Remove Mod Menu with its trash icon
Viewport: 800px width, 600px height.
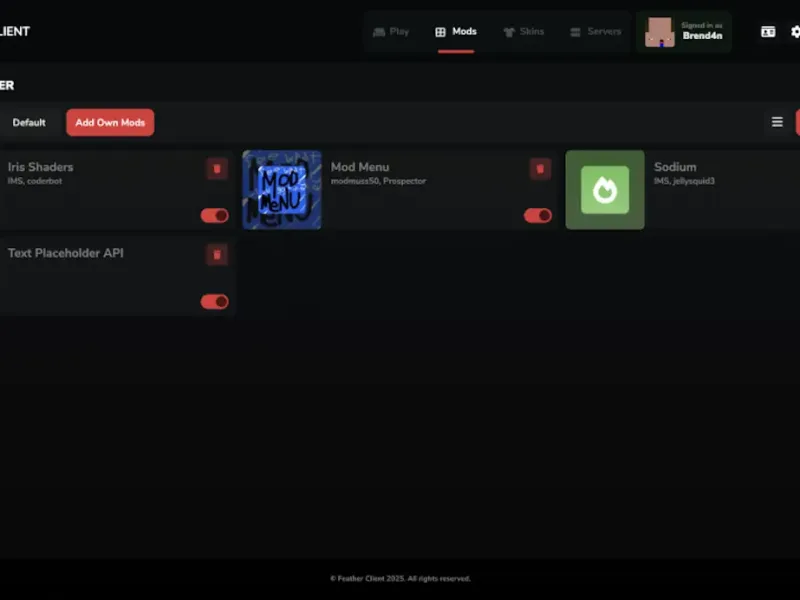tap(541, 169)
